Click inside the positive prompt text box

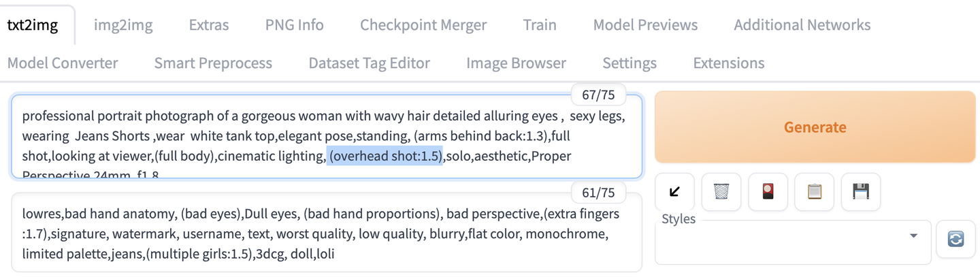point(327,136)
